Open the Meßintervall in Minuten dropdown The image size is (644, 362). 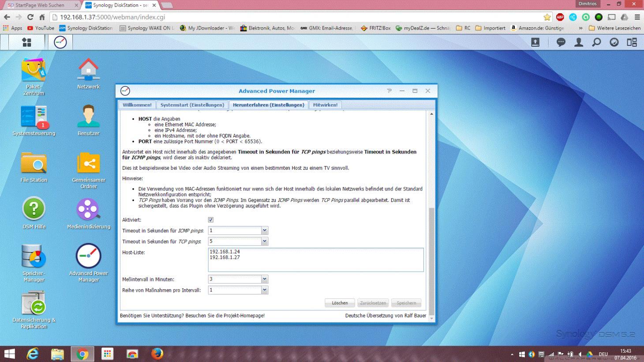click(x=265, y=279)
